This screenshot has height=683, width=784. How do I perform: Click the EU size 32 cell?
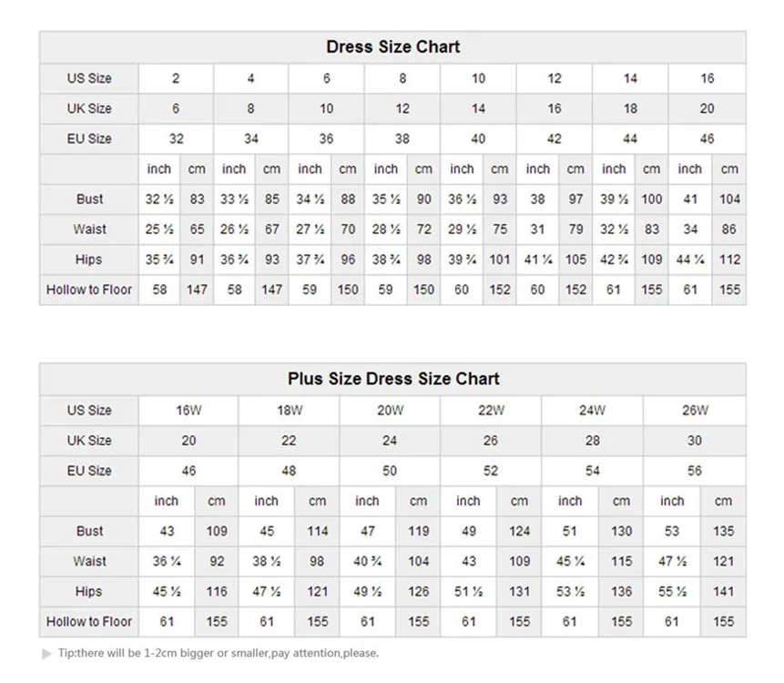pyautogui.click(x=176, y=139)
